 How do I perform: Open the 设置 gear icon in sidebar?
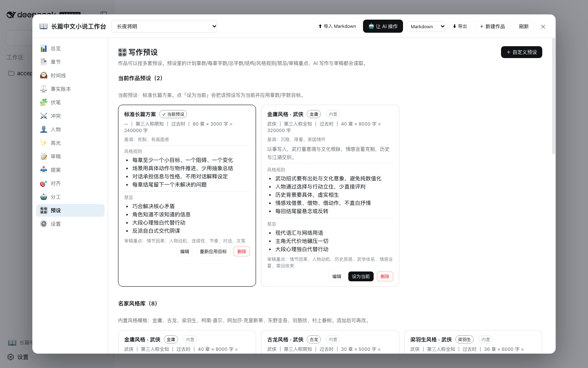[x=44, y=224]
